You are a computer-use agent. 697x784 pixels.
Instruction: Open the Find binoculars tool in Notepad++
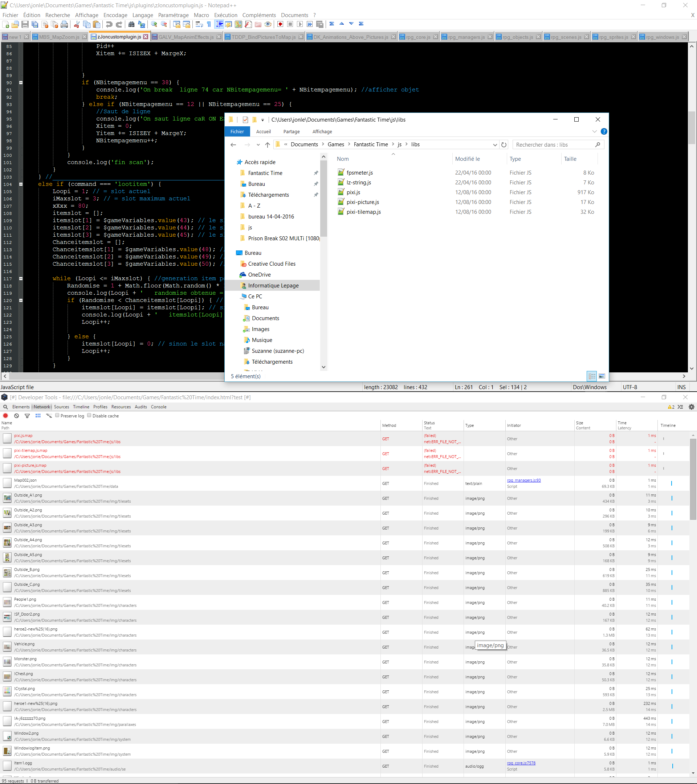[x=131, y=24]
